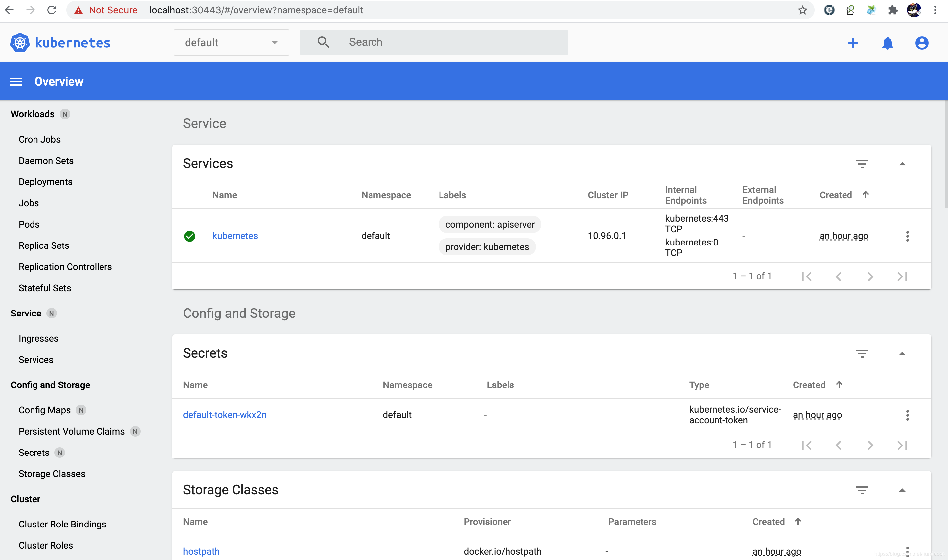The height and width of the screenshot is (560, 948).
Task: Open actions menu for default-token-wkx2n row
Action: [907, 415]
